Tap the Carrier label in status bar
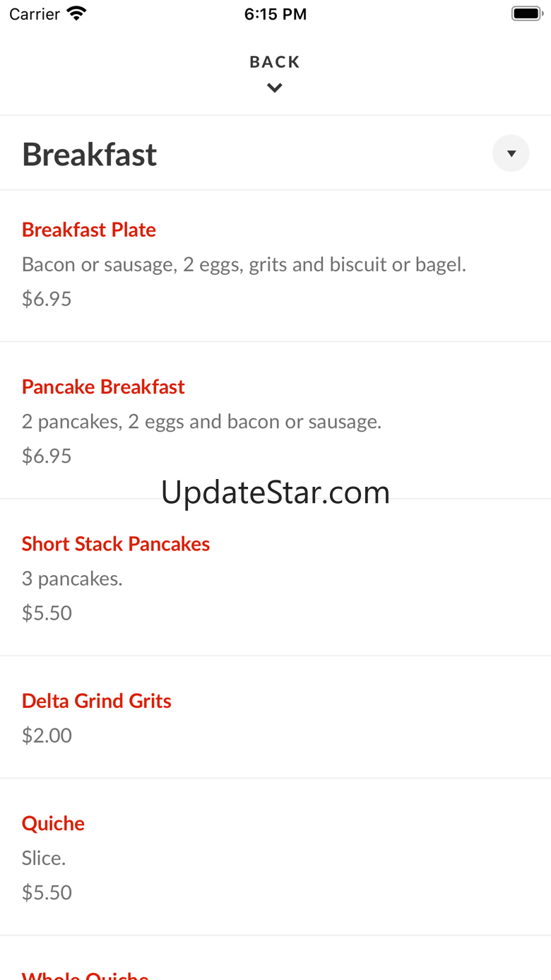This screenshot has height=980, width=551. point(35,14)
